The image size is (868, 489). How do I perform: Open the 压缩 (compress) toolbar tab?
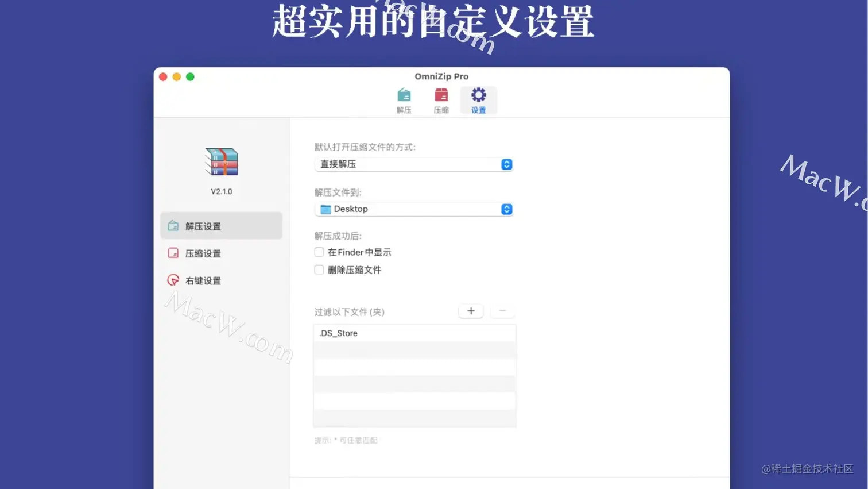(x=441, y=101)
